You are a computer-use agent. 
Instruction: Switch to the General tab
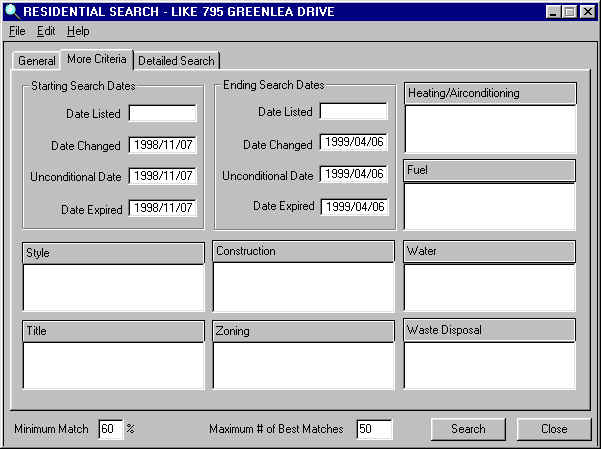click(37, 61)
